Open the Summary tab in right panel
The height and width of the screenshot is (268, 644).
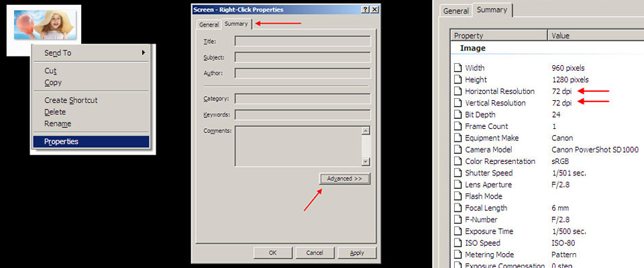point(492,10)
